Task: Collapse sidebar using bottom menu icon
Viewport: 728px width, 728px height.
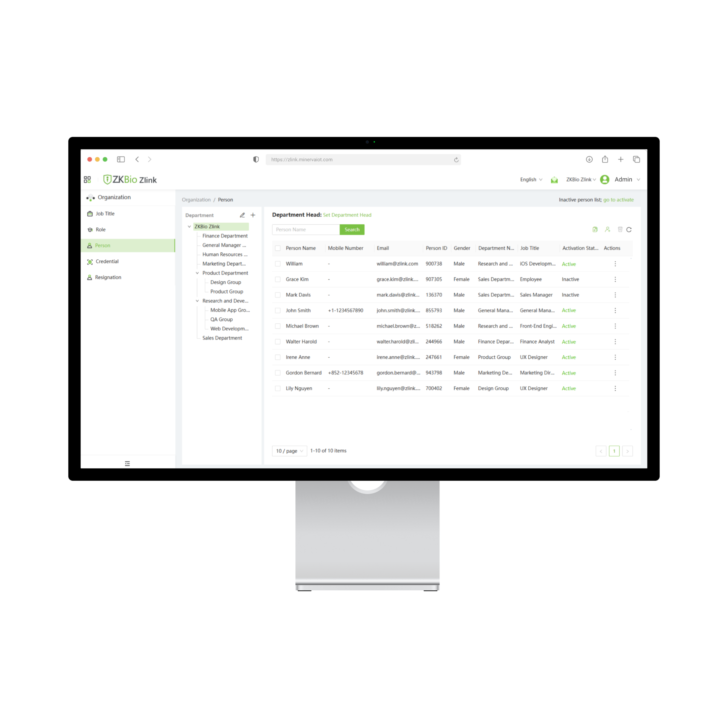Action: (x=127, y=464)
